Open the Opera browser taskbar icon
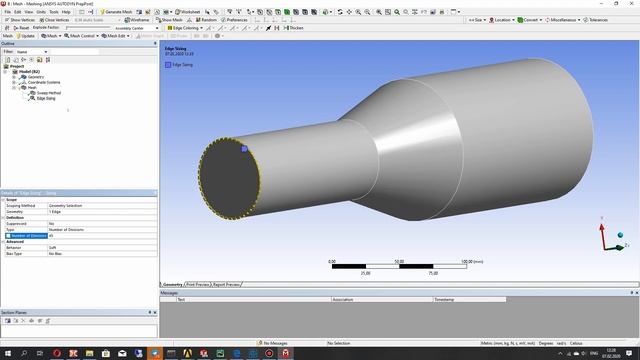 pyautogui.click(x=57, y=353)
